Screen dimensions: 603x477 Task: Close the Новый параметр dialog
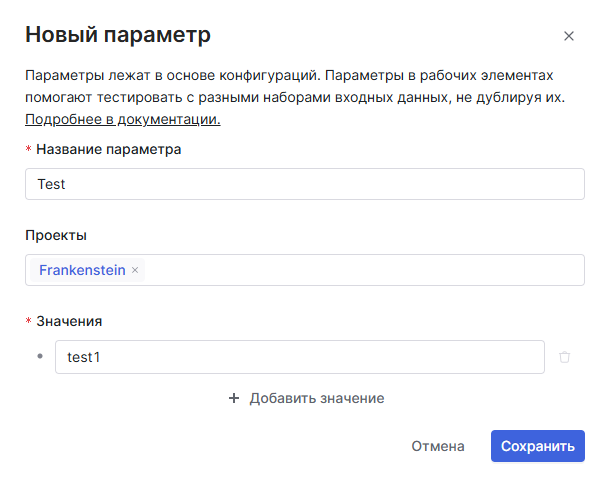[569, 36]
